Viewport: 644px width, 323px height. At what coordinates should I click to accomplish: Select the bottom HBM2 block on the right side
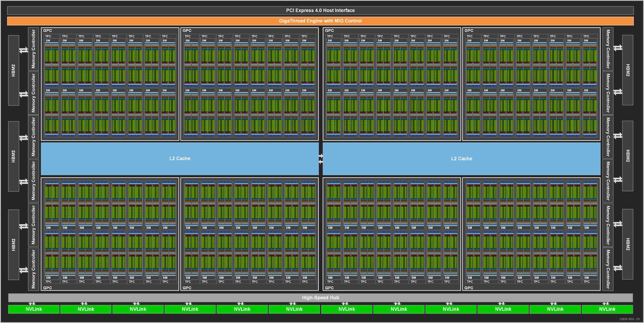(x=628, y=244)
